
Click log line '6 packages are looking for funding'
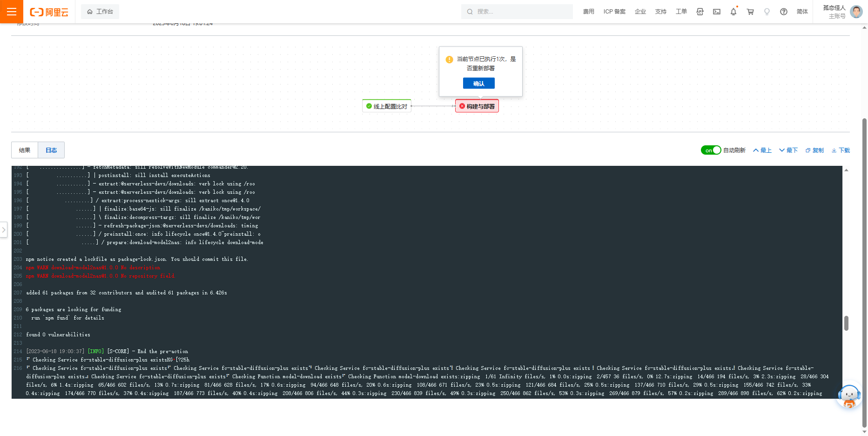[74, 309]
